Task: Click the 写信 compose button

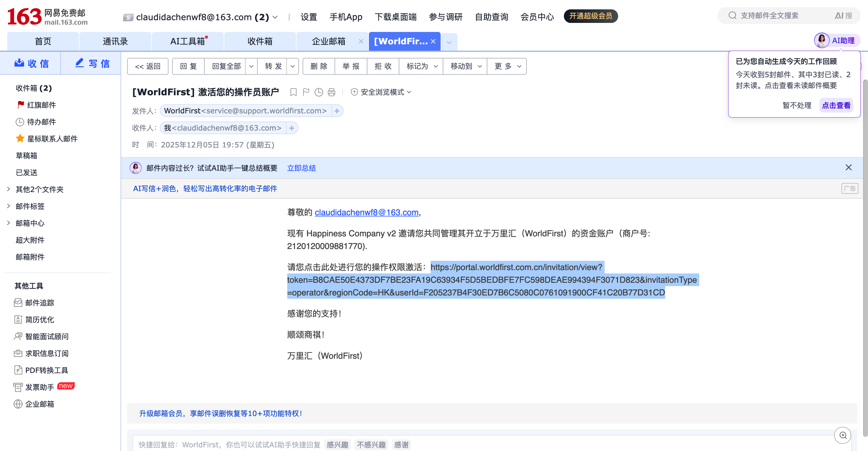Action: [92, 63]
